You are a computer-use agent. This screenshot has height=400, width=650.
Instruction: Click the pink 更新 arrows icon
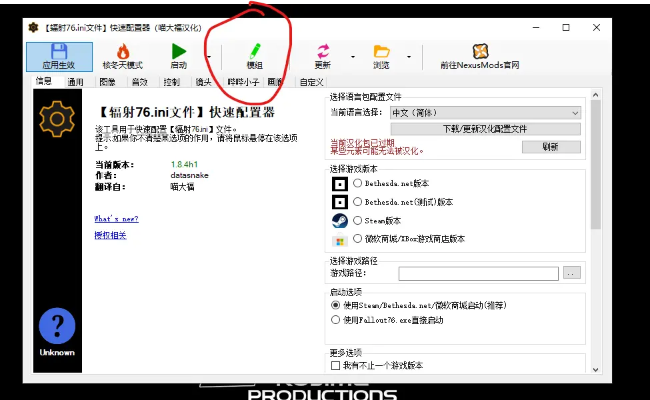coord(323,51)
